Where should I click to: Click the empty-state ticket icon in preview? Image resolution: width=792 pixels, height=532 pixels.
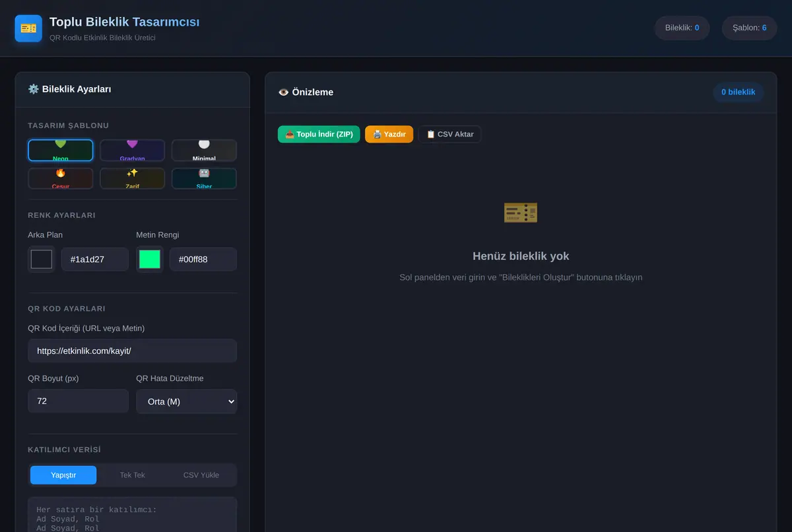[x=521, y=213]
